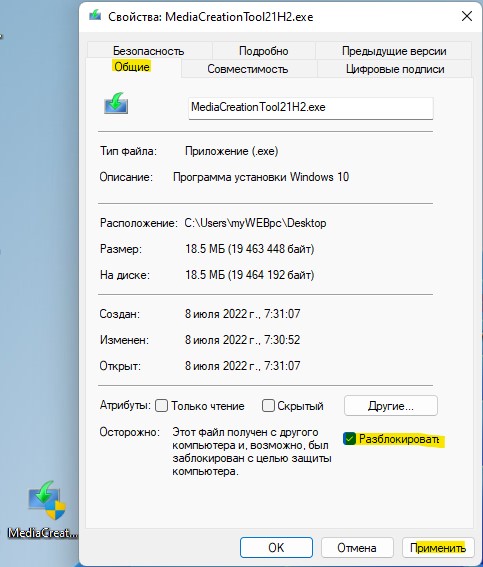Image resolution: width=483 pixels, height=567 pixels.
Task: Tick the Скрытый attribute checkbox
Action: pyautogui.click(x=268, y=406)
